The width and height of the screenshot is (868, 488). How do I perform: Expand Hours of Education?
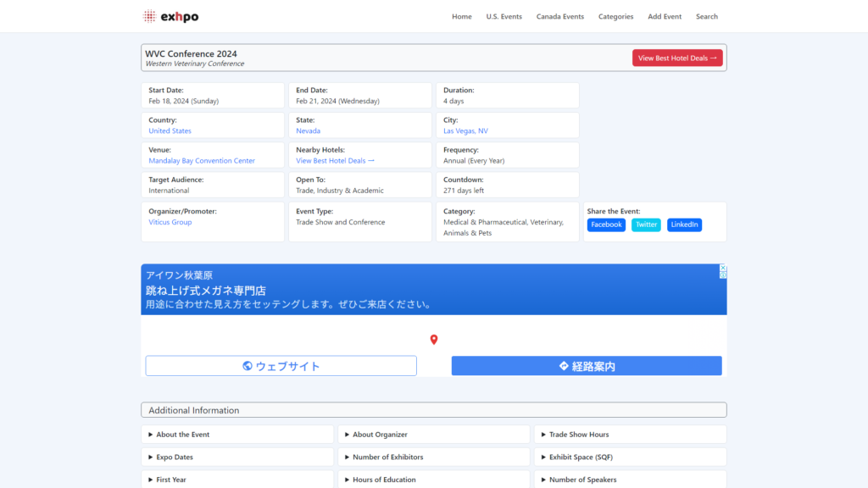pos(434,480)
